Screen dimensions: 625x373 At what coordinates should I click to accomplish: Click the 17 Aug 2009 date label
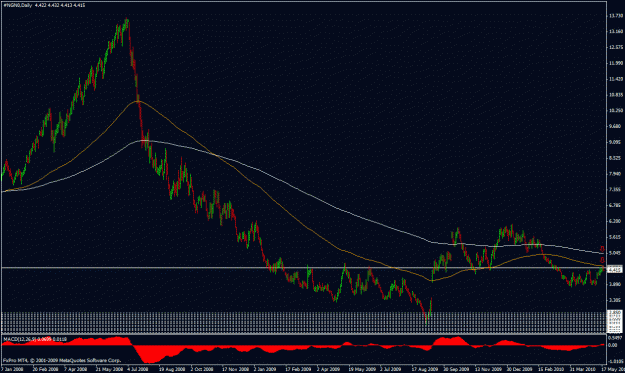coord(425,369)
